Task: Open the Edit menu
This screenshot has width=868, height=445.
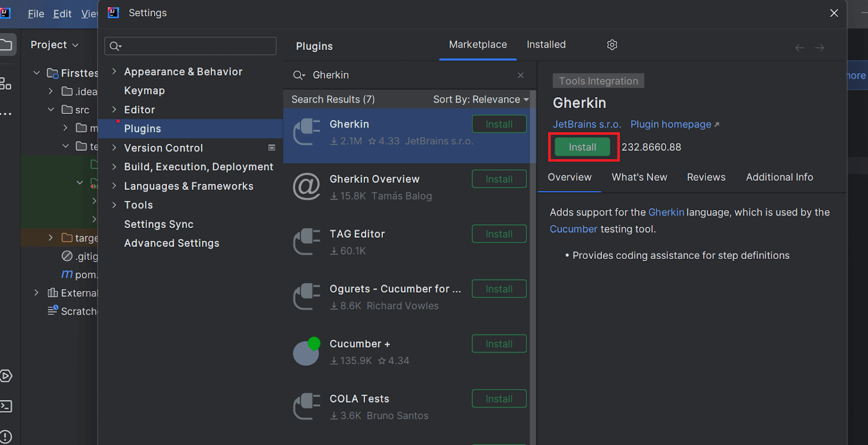Action: point(62,14)
